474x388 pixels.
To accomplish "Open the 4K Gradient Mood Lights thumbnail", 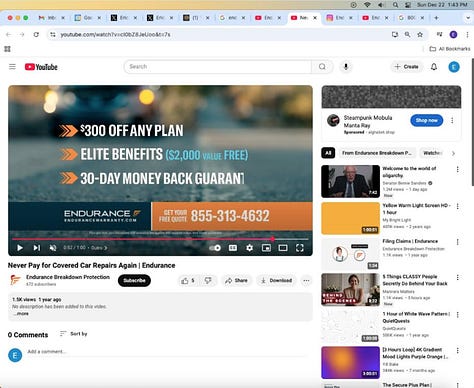I will [x=350, y=362].
